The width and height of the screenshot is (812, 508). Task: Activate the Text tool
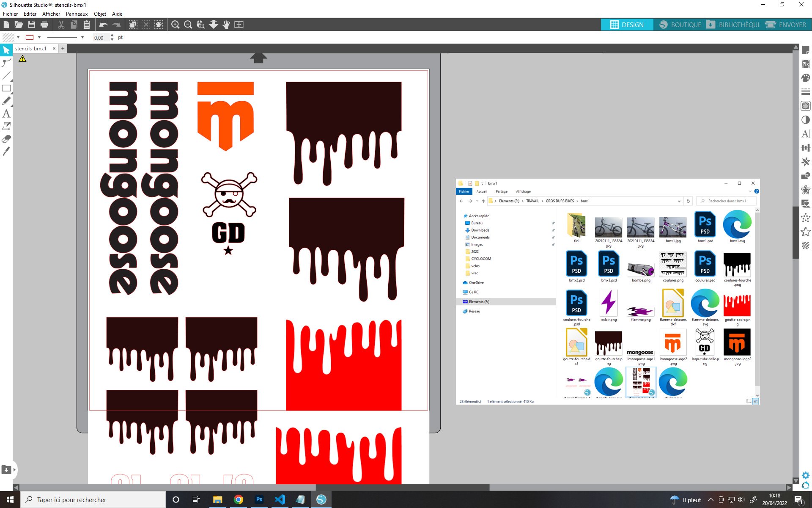[x=6, y=113]
